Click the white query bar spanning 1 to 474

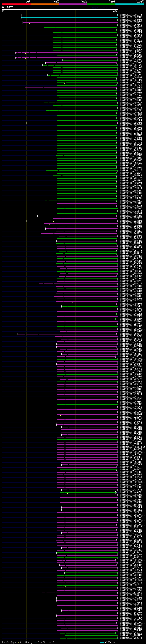coord(60,10)
